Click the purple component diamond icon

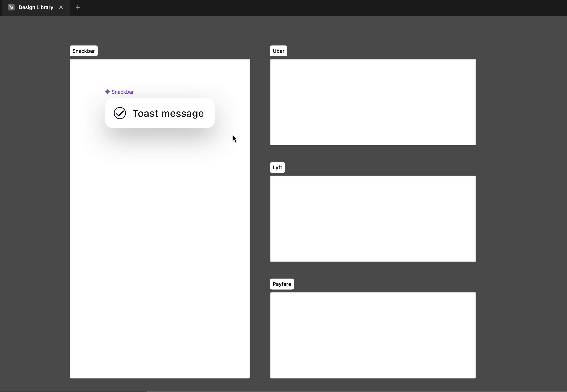107,92
